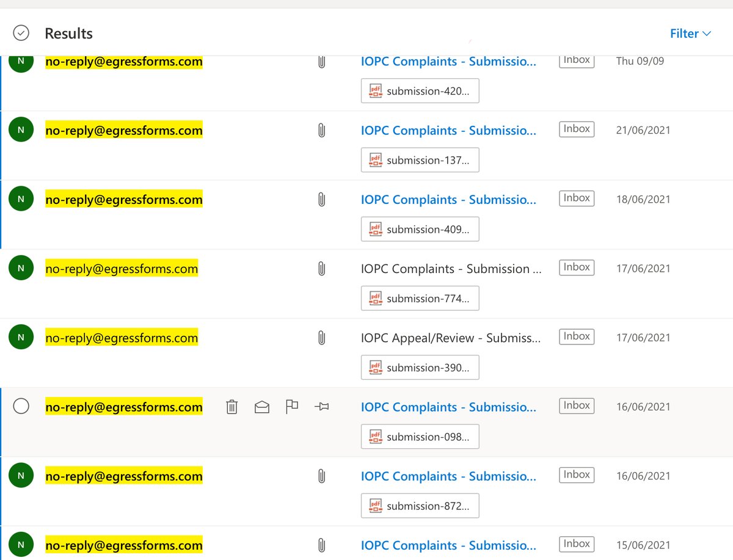733x560 pixels.
Task: Click sender address on the submission-774 email
Action: point(122,268)
